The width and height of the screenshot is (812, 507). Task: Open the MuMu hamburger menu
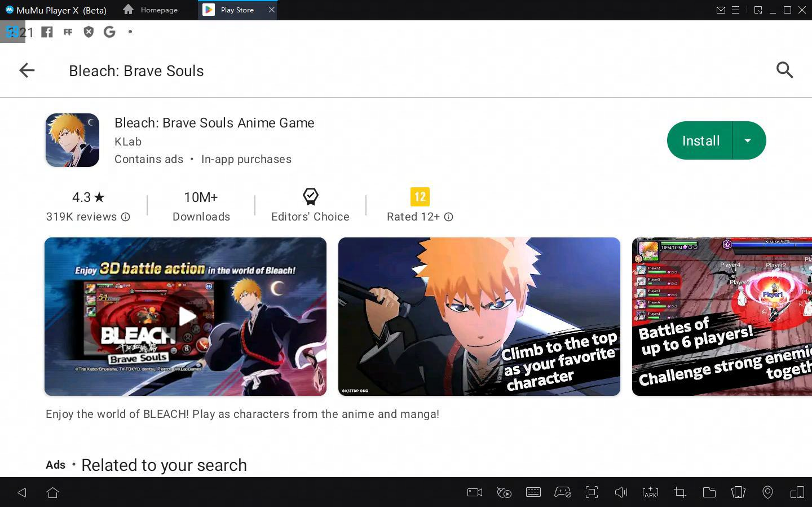pyautogui.click(x=735, y=10)
